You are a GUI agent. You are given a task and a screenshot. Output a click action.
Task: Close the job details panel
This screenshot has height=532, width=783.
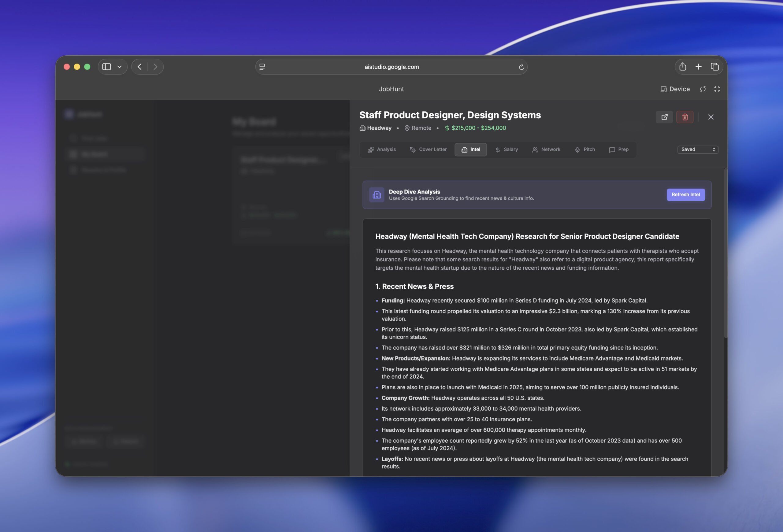(711, 117)
